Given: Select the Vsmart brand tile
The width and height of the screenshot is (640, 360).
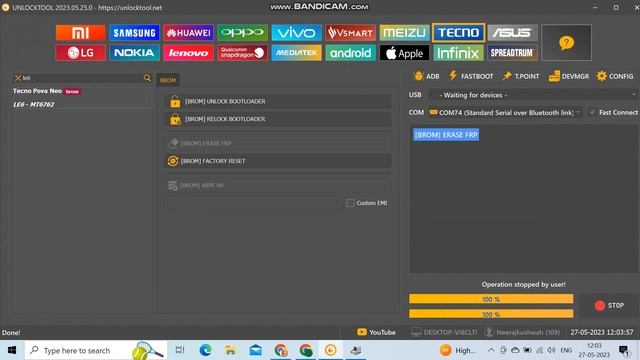Looking at the screenshot, I should 350,33.
